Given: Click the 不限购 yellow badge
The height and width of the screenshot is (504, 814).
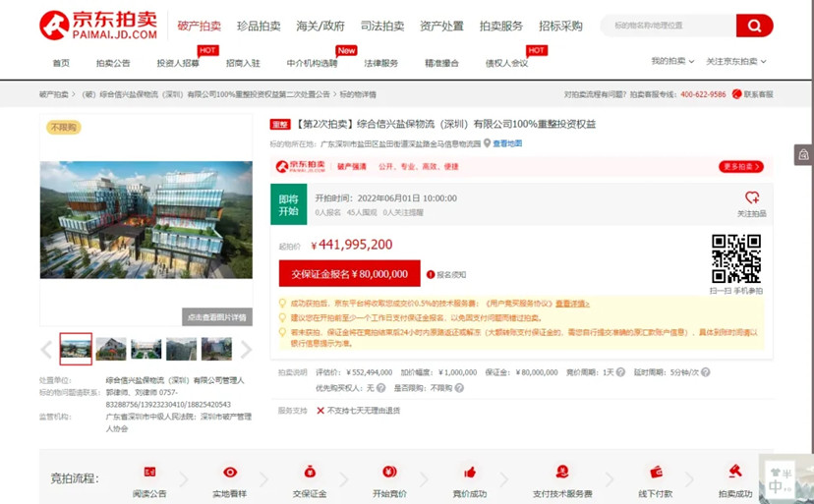Looking at the screenshot, I should [64, 127].
